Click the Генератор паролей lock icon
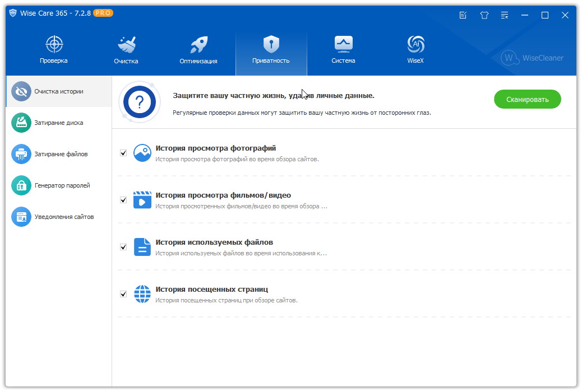Image resolution: width=582 pixels, height=392 pixels. [21, 185]
